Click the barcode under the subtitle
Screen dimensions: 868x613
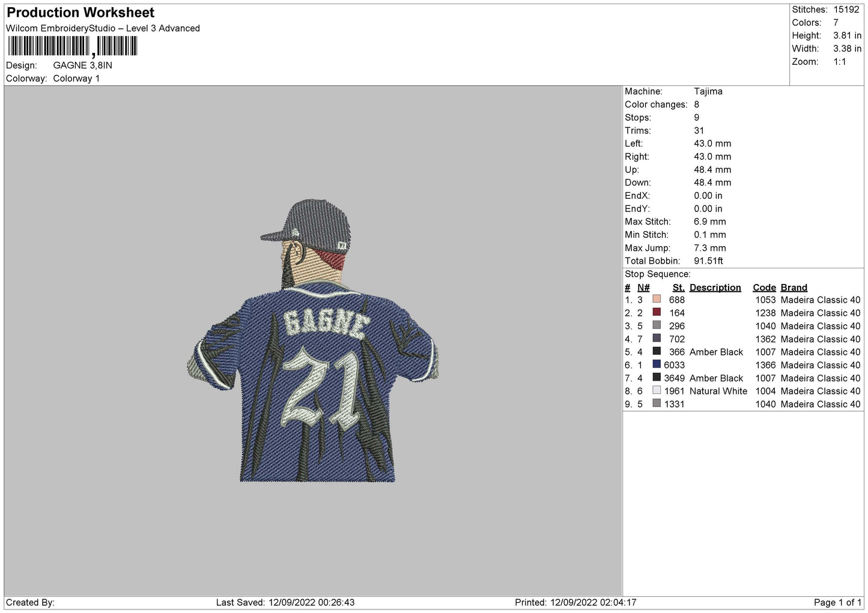72,46
